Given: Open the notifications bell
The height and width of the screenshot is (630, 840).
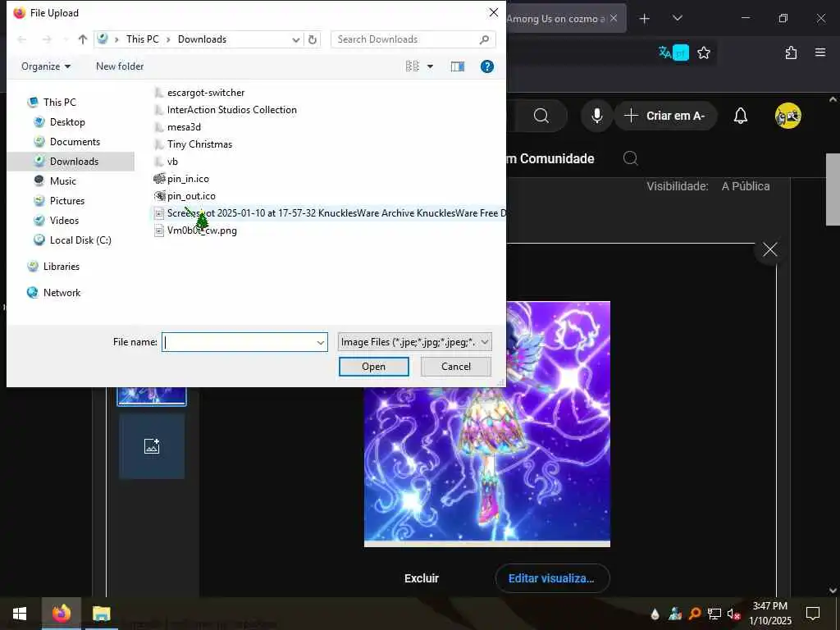Looking at the screenshot, I should pos(741,116).
